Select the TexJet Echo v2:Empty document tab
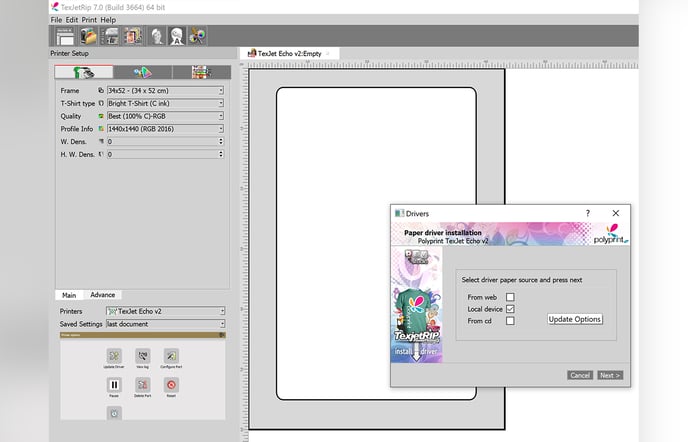 289,54
